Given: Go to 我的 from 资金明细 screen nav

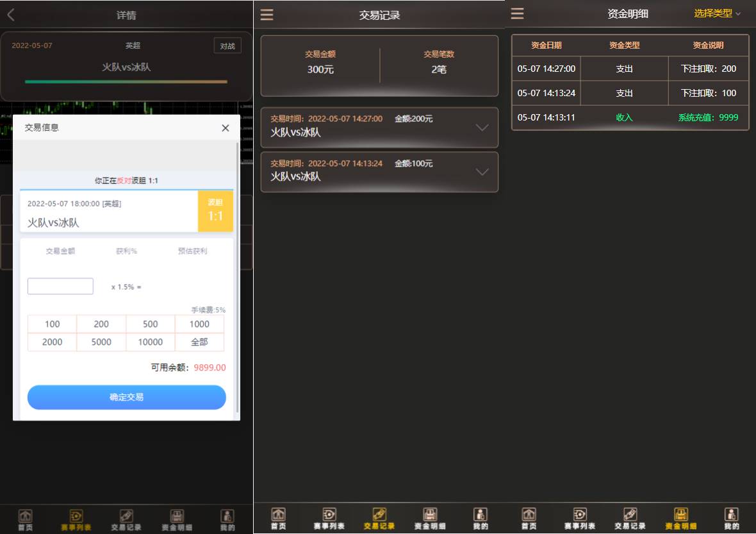Looking at the screenshot, I should pos(732,519).
